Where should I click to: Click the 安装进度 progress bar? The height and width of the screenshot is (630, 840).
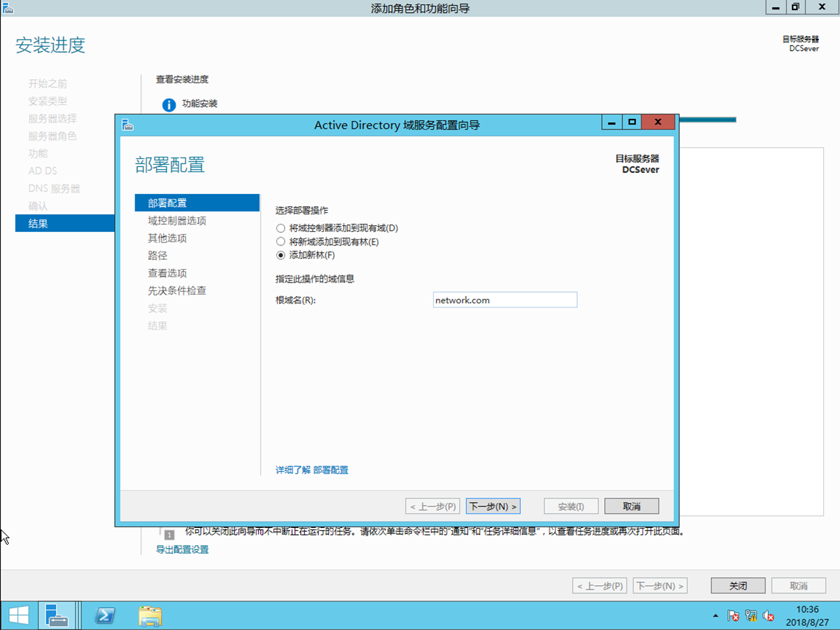(707, 120)
